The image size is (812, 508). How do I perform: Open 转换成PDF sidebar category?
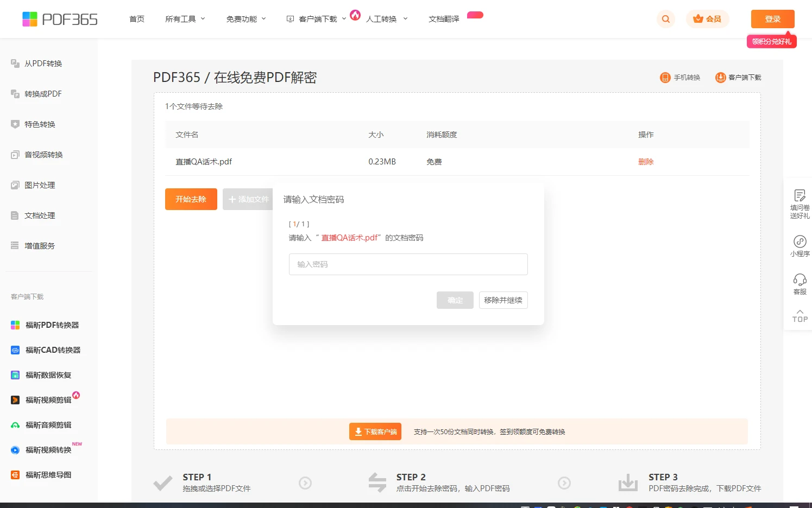(x=37, y=94)
